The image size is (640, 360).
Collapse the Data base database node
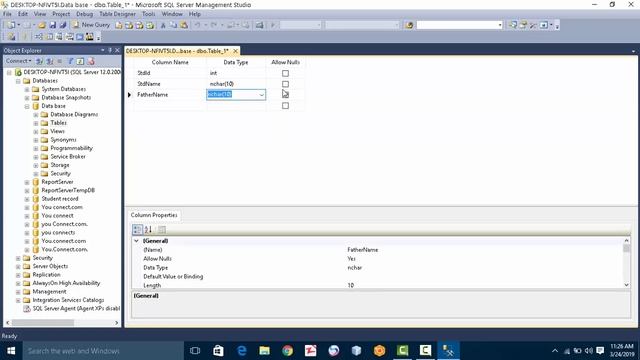coord(27,106)
